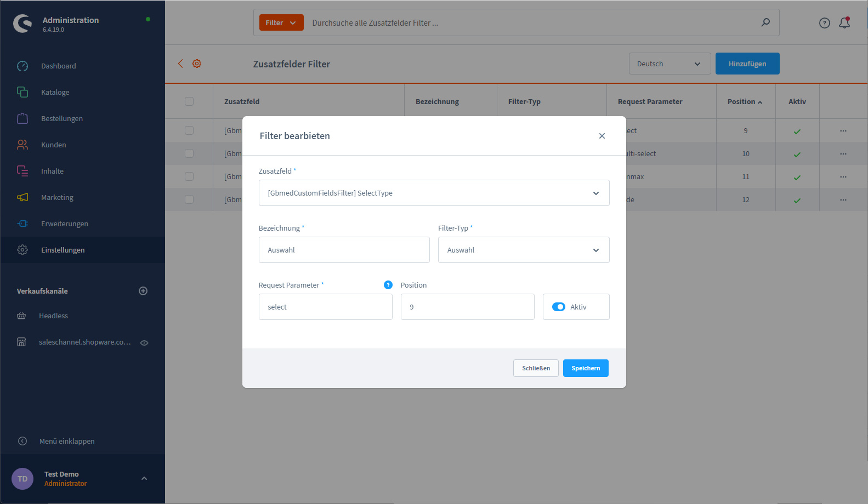Viewport: 868px width, 504px height.
Task: Open row actions menu for position 11
Action: tap(843, 176)
